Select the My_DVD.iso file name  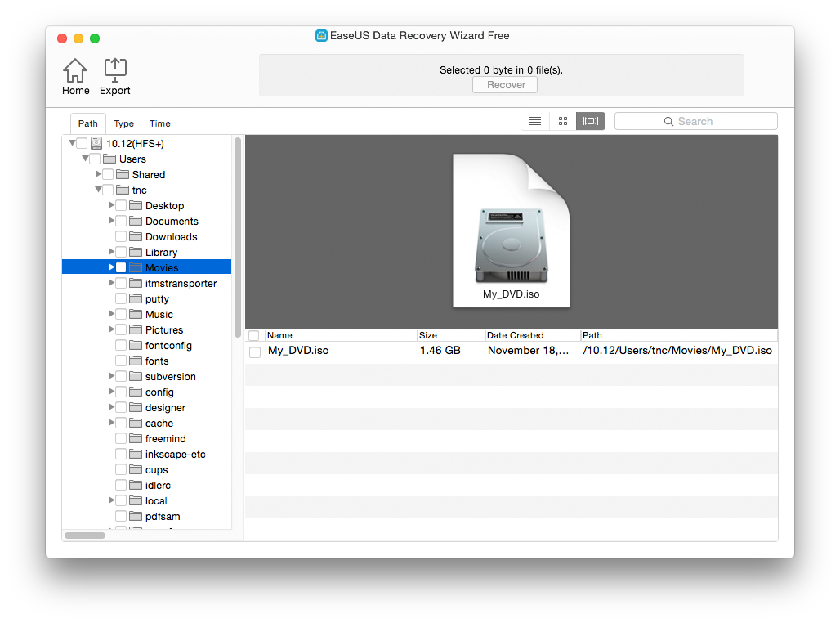click(298, 351)
